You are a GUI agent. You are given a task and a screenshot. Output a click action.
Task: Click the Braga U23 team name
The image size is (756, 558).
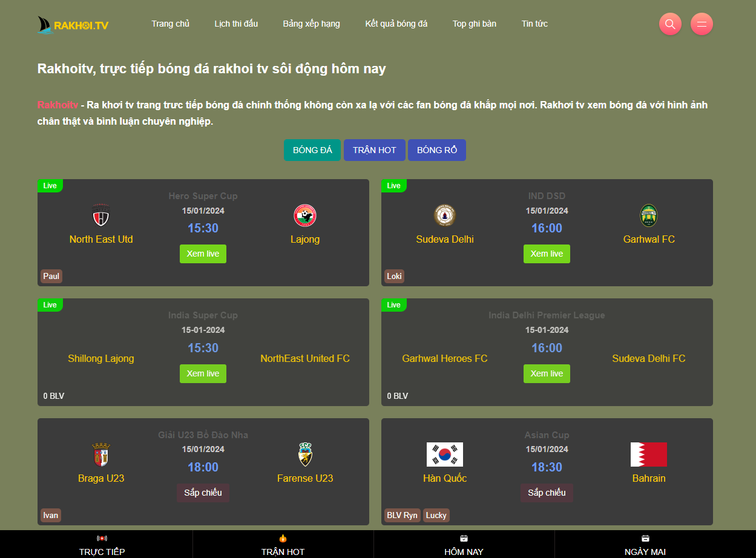point(101,478)
